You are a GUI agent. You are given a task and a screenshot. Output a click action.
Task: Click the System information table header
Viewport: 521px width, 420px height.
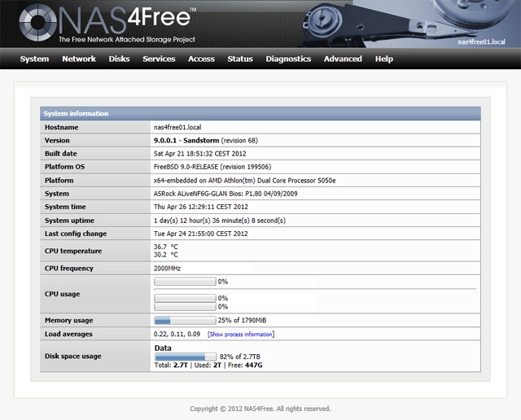[260, 114]
